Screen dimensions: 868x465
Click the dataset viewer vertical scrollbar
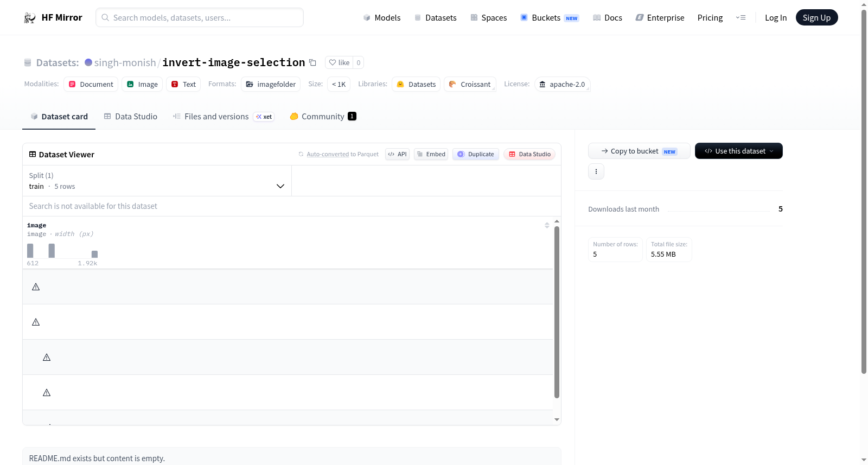point(557,312)
